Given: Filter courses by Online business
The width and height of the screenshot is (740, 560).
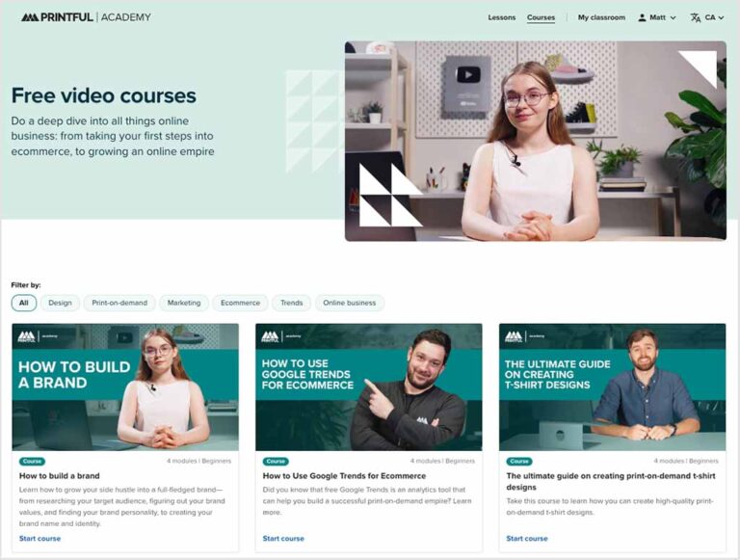Looking at the screenshot, I should coord(350,303).
